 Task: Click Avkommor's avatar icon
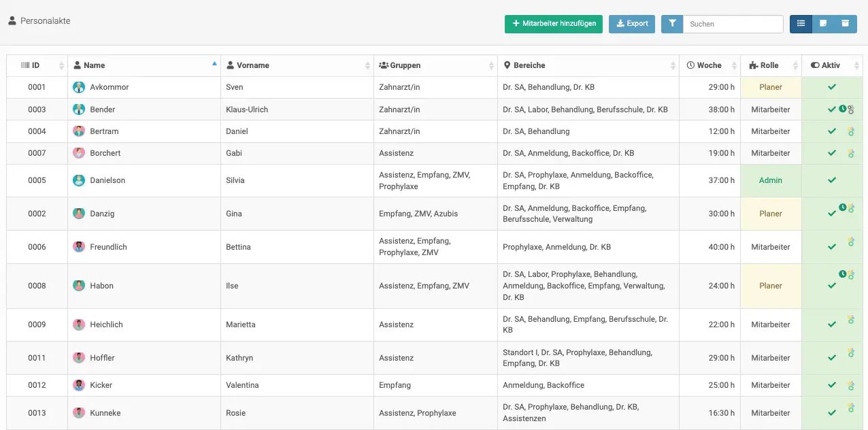(x=79, y=87)
